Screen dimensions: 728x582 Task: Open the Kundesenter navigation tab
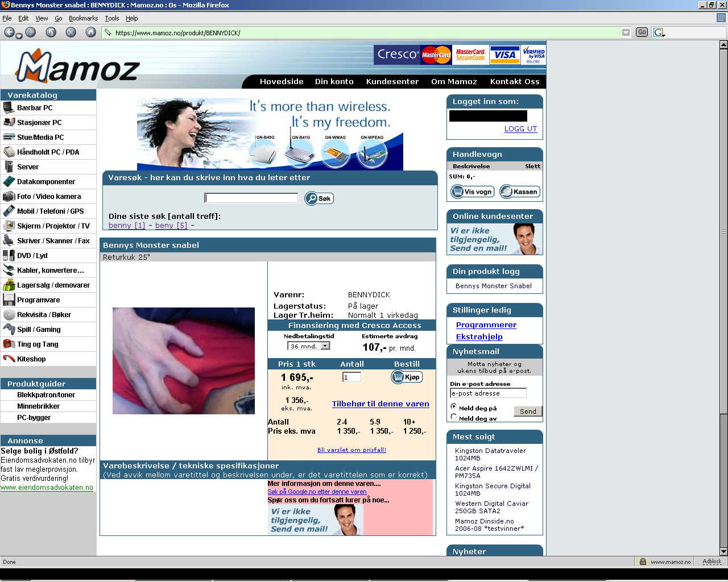click(x=392, y=81)
